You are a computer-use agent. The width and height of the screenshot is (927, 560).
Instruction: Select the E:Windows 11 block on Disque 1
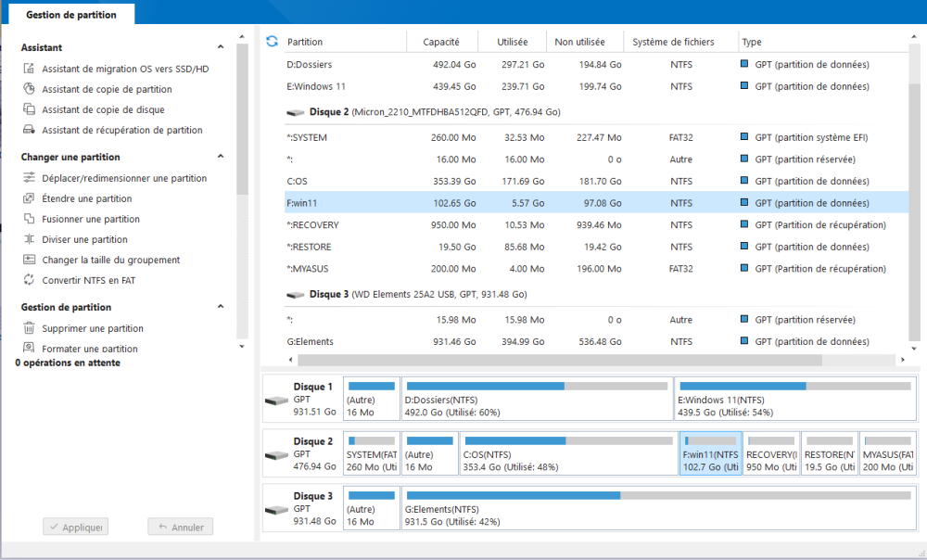pyautogui.click(x=795, y=399)
